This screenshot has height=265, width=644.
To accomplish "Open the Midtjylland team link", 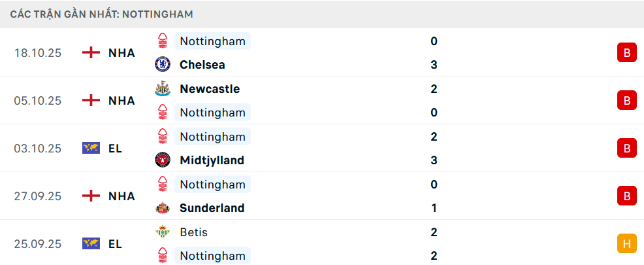I will pyautogui.click(x=212, y=160).
